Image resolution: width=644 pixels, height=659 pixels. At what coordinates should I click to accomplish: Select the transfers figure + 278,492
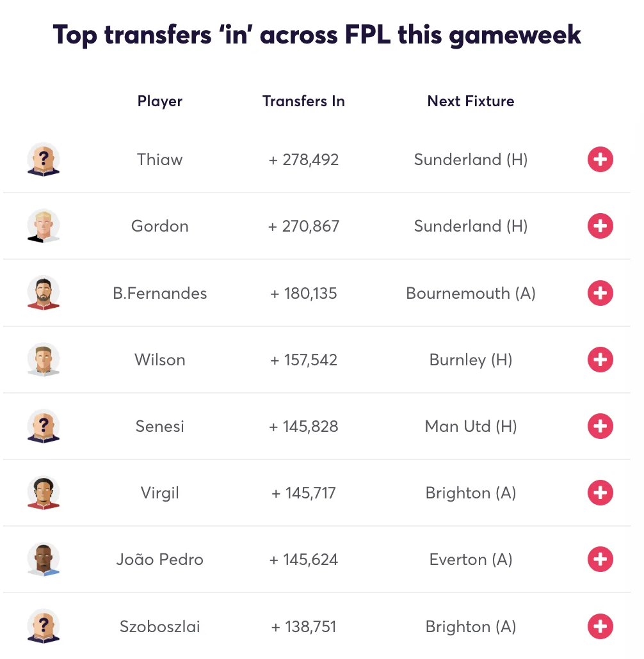pos(303,159)
